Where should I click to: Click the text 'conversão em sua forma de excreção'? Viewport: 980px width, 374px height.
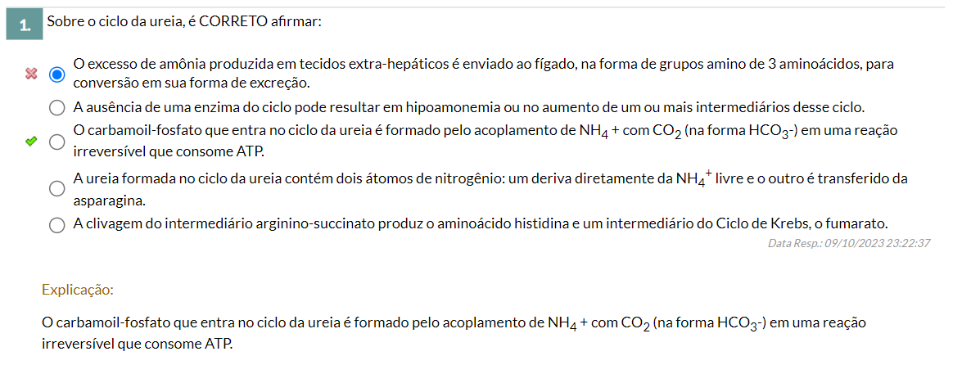pyautogui.click(x=192, y=83)
